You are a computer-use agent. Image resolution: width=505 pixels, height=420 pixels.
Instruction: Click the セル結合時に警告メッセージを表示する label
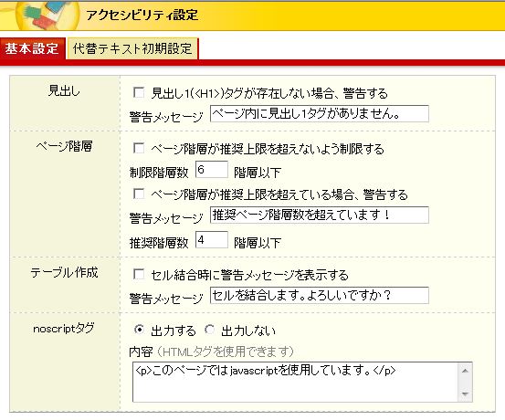pyautogui.click(x=249, y=275)
